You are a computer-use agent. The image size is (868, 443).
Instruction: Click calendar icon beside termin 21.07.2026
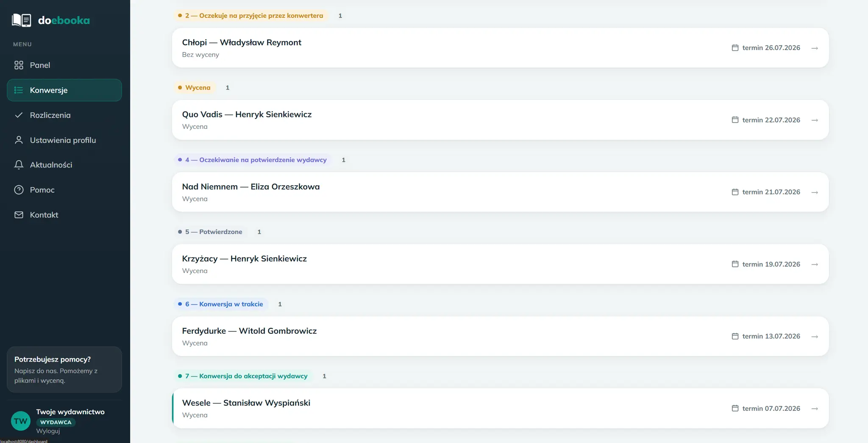point(735,192)
